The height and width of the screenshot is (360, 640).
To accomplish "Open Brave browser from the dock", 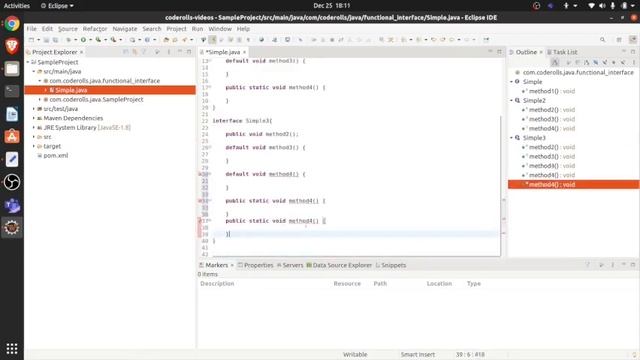I will click(x=12, y=46).
